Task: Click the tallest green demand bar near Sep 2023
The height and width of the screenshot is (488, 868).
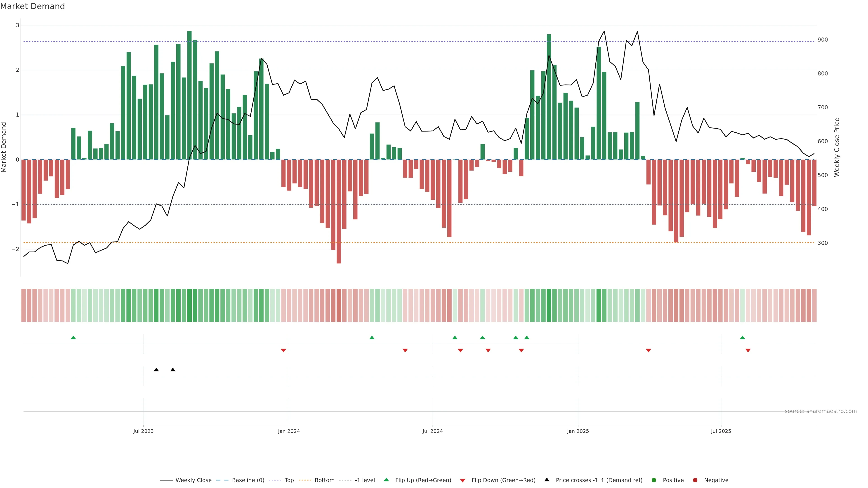Action: point(189,94)
